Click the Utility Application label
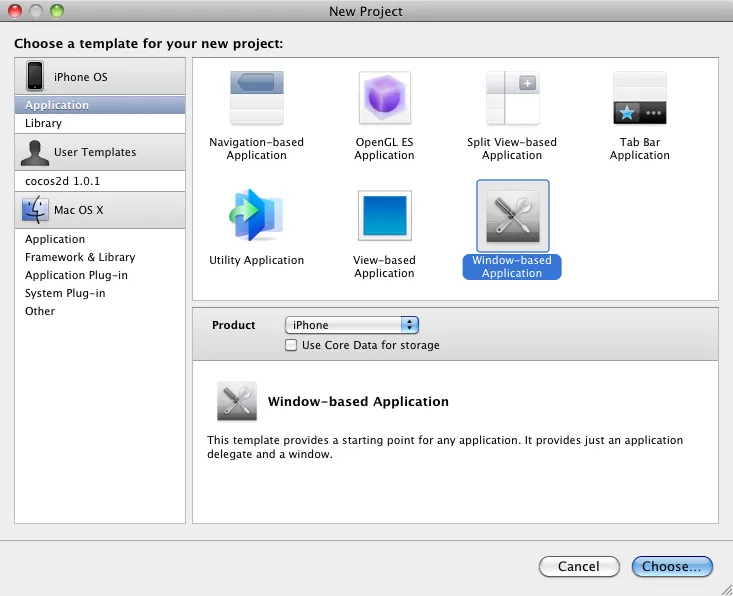The height and width of the screenshot is (596, 733). [x=257, y=260]
